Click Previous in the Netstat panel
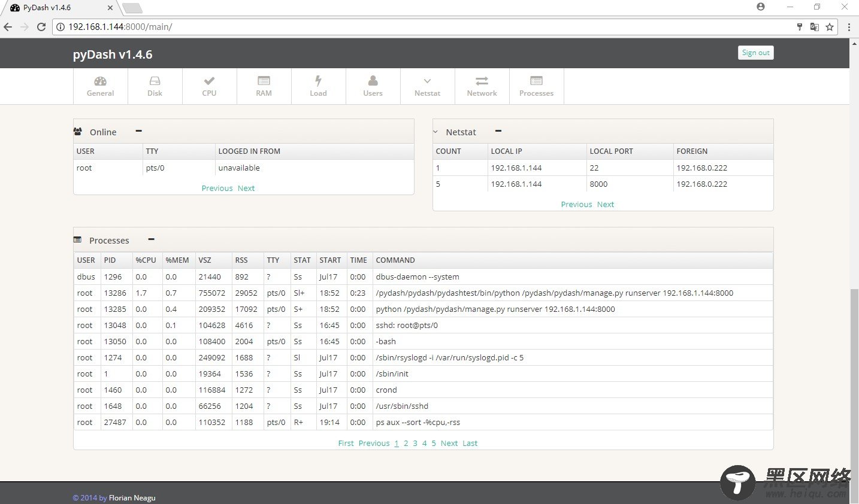859x504 pixels. point(576,204)
